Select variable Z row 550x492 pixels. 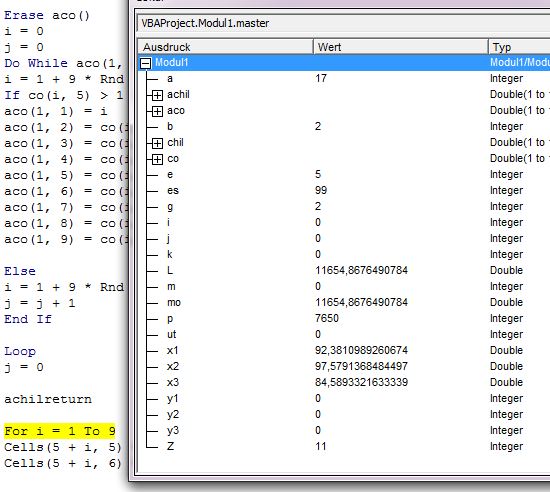(344, 447)
